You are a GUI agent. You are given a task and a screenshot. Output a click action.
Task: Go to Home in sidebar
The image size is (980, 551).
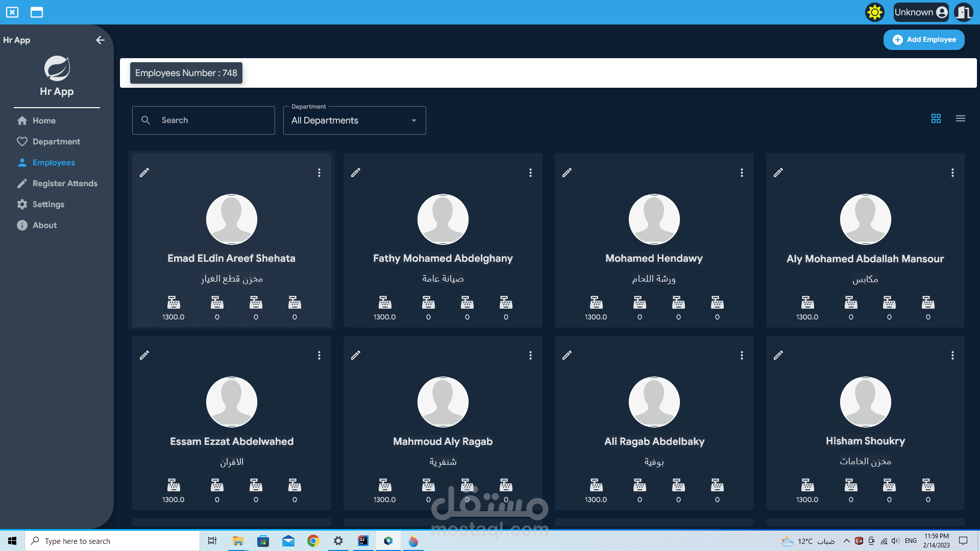point(44,120)
